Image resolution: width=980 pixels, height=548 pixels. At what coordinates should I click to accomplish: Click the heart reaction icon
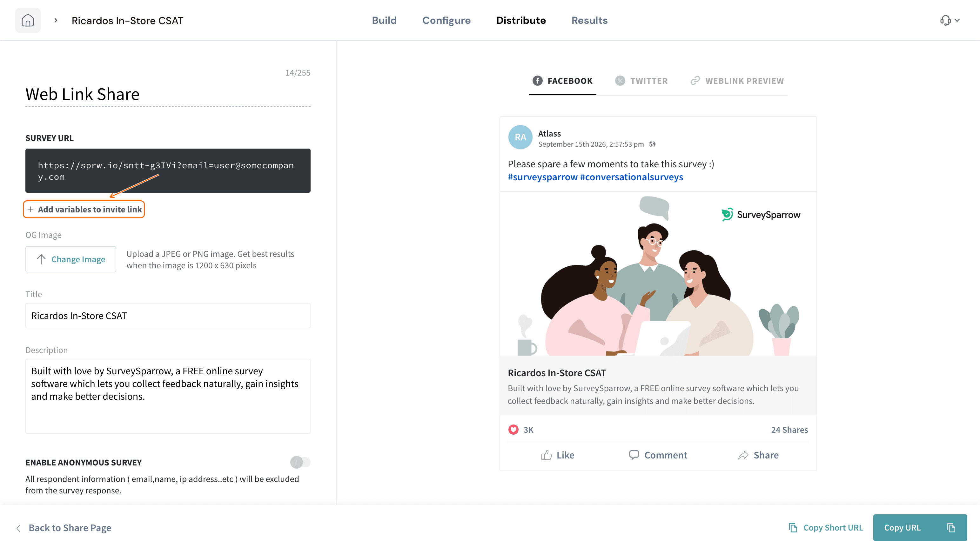click(x=513, y=430)
